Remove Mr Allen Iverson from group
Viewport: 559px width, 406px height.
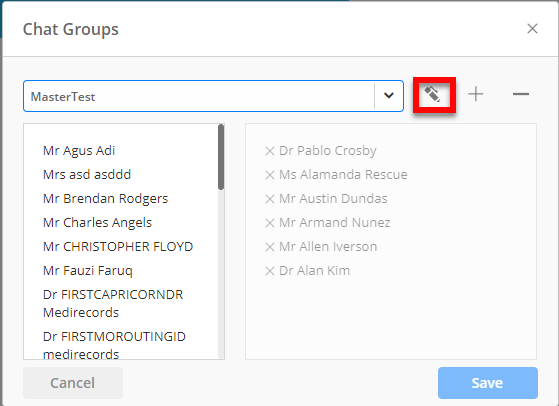(x=270, y=247)
